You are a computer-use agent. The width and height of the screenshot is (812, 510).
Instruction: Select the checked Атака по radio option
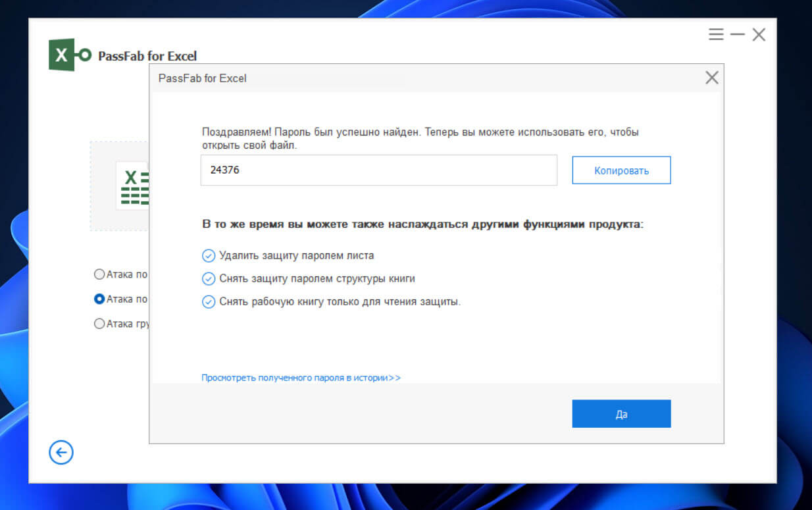pyautogui.click(x=99, y=299)
